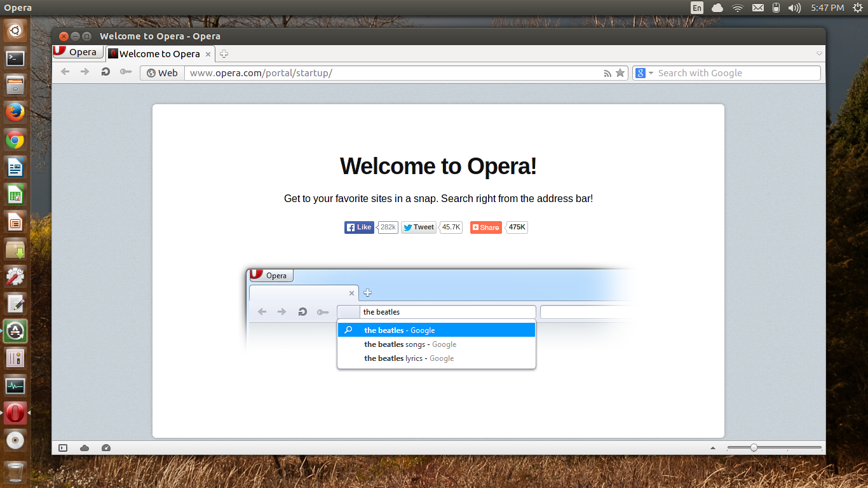Open the volume sound indicator

pyautogui.click(x=794, y=8)
